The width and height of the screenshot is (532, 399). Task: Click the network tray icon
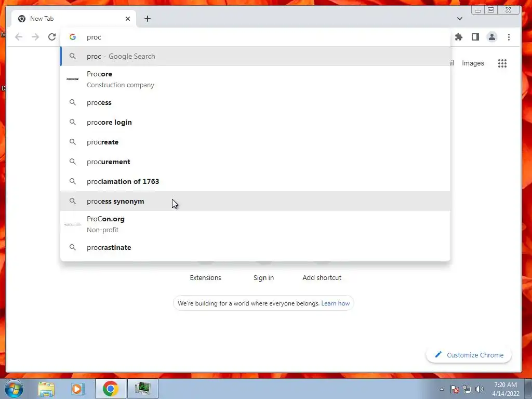point(467,389)
